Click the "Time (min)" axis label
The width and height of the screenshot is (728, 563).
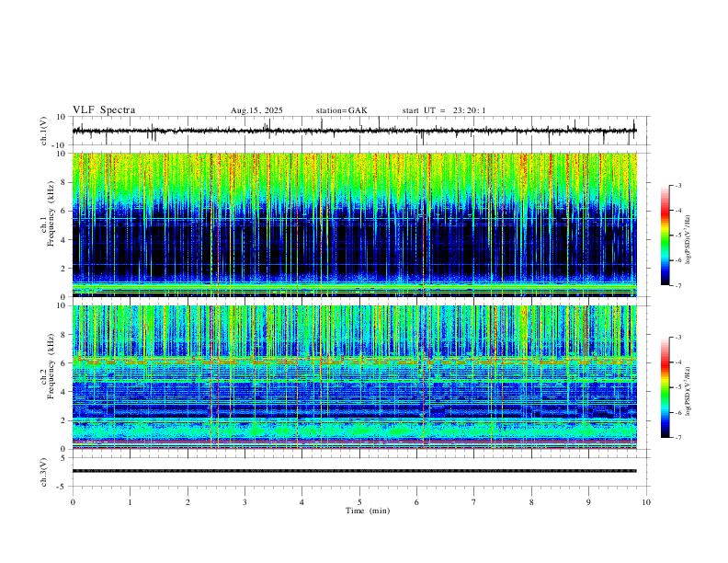pyautogui.click(x=368, y=511)
